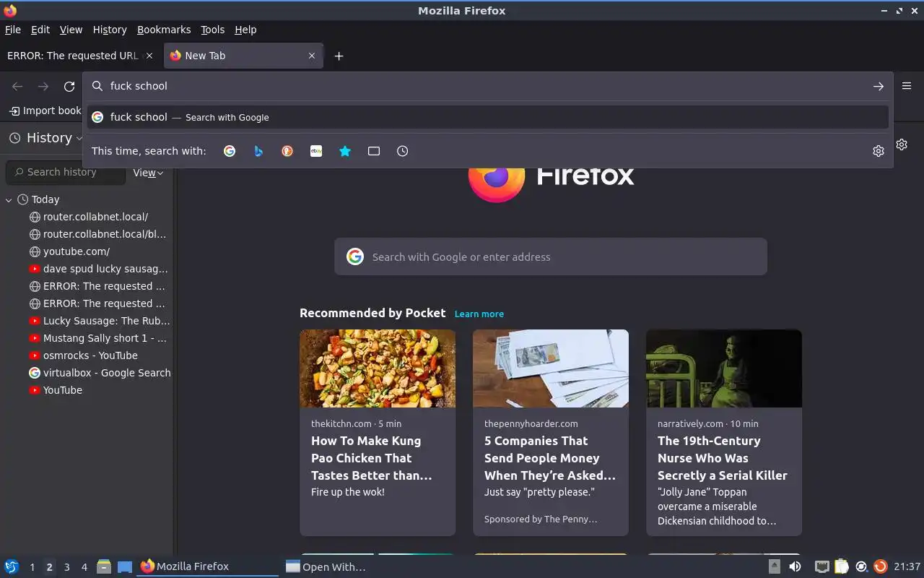Viewport: 924px width, 578px height.
Task: Open the File menu
Action: tap(13, 30)
